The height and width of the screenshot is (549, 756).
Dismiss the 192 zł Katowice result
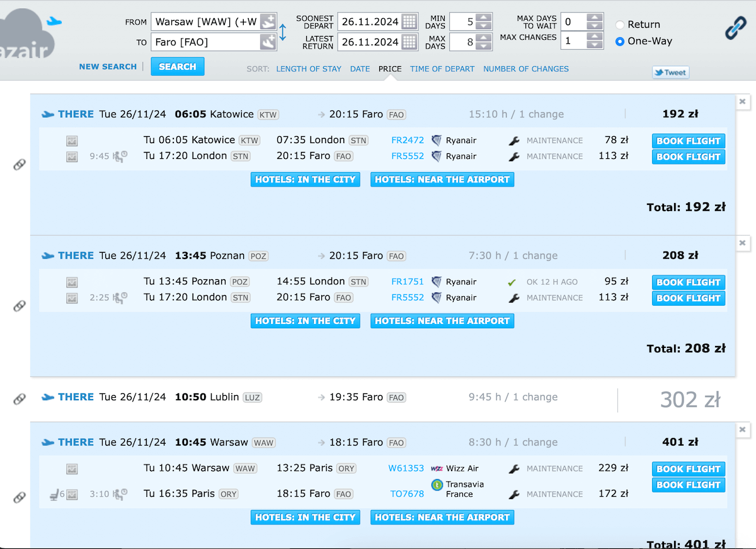(x=742, y=101)
